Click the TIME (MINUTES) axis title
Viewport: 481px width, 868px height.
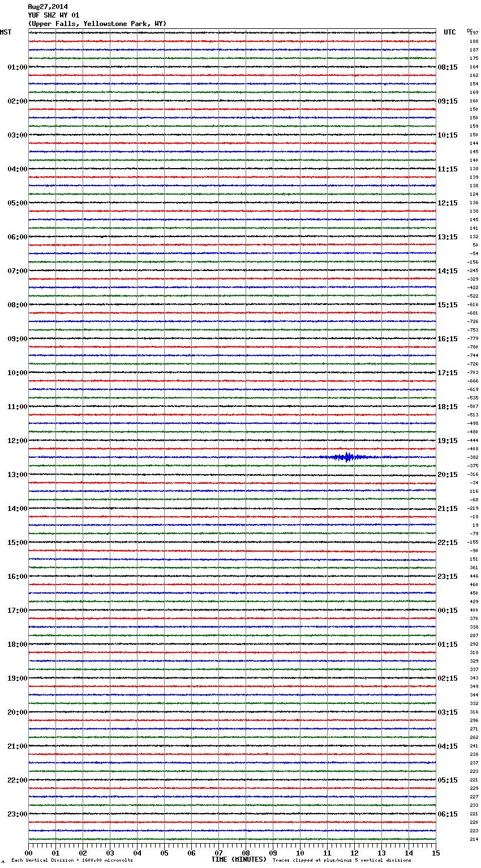(239, 860)
